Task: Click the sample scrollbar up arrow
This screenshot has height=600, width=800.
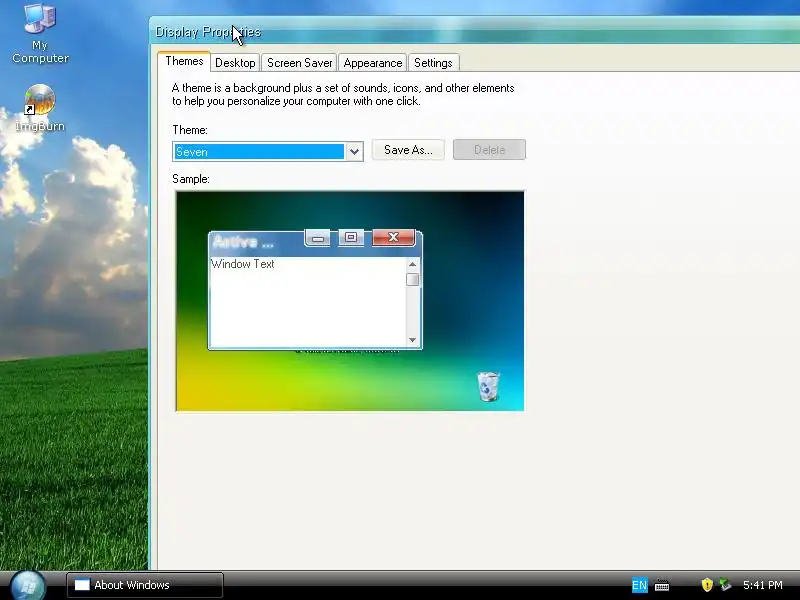Action: point(412,264)
